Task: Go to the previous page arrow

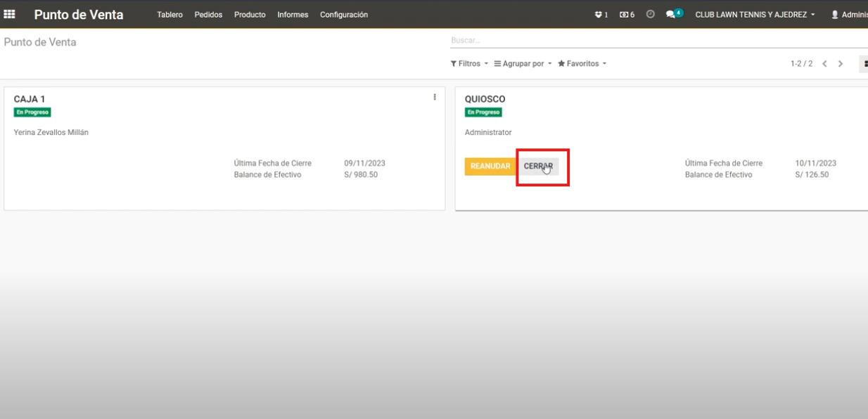Action: (825, 64)
